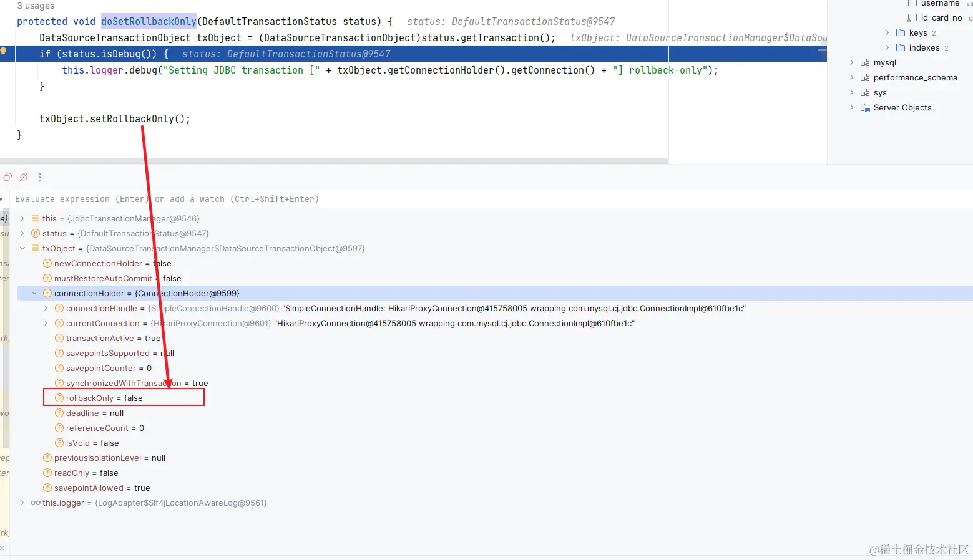Image resolution: width=973 pixels, height=560 pixels.
Task: Click the id_card_no column icon
Action: (x=912, y=17)
